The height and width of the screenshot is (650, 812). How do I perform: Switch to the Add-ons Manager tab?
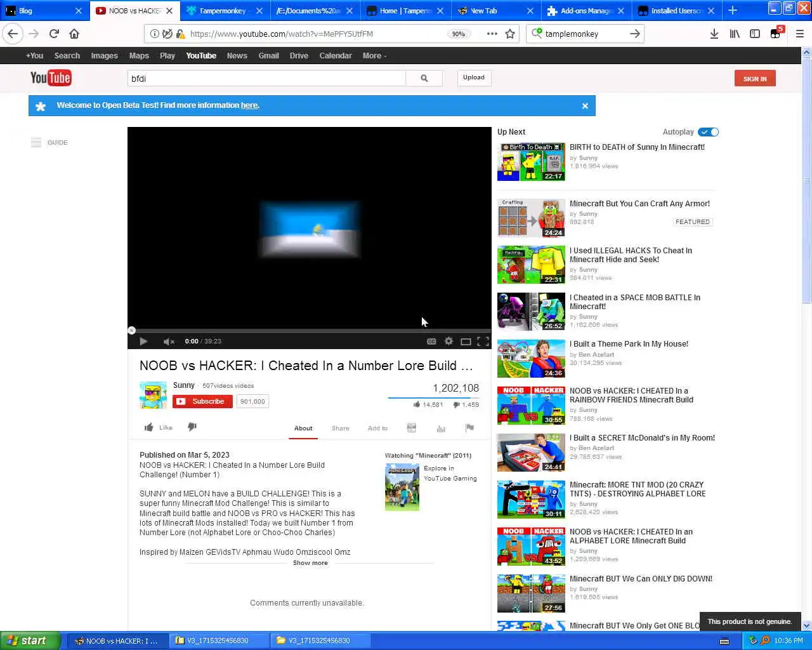pos(586,11)
